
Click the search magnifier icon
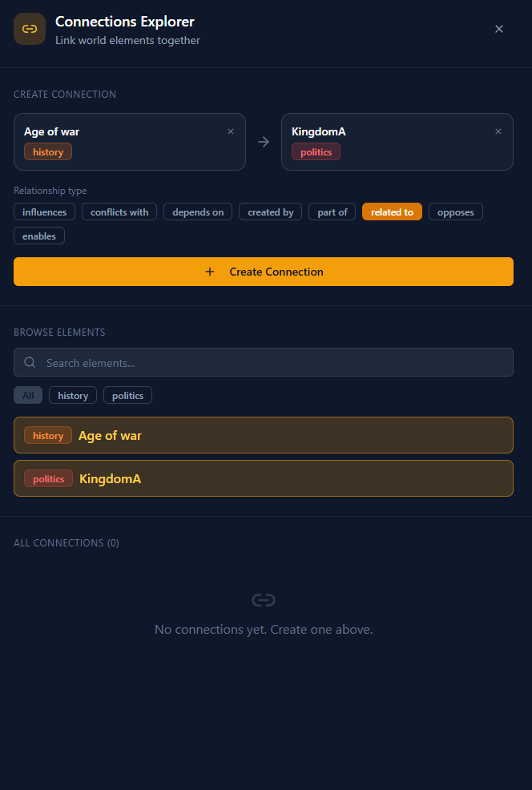[30, 362]
